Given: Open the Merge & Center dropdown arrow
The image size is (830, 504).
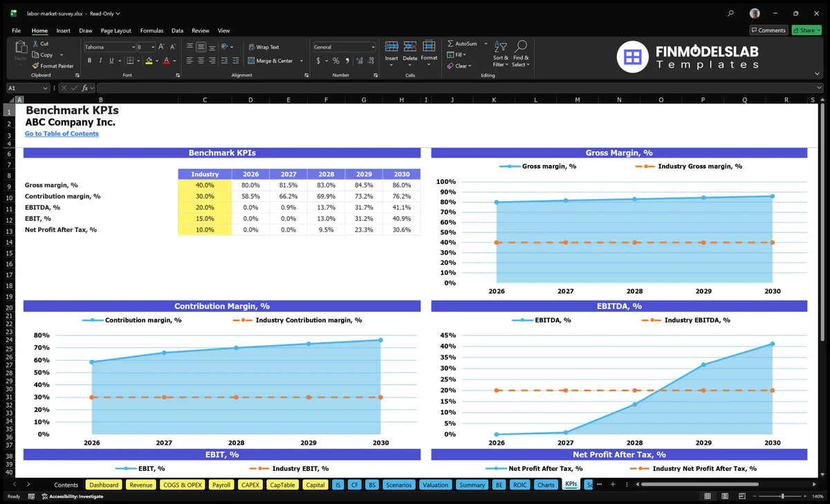Looking at the screenshot, I should (302, 61).
